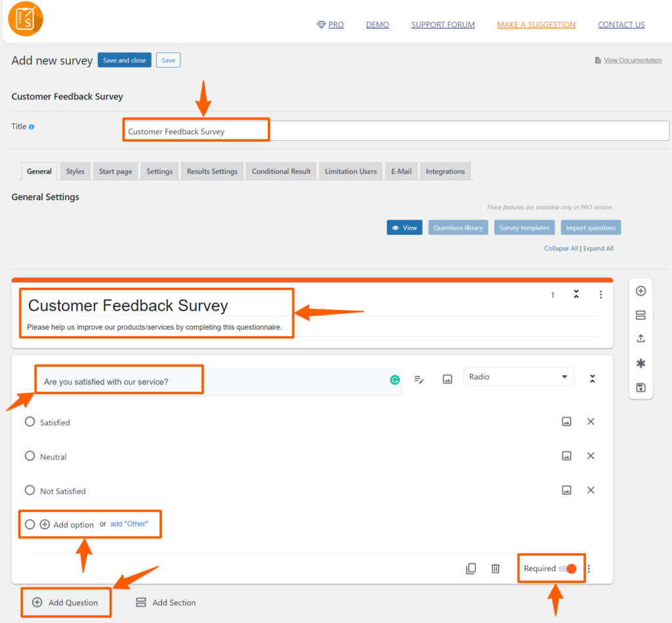Open the Settings tab
This screenshot has height=623, width=672.
click(159, 171)
